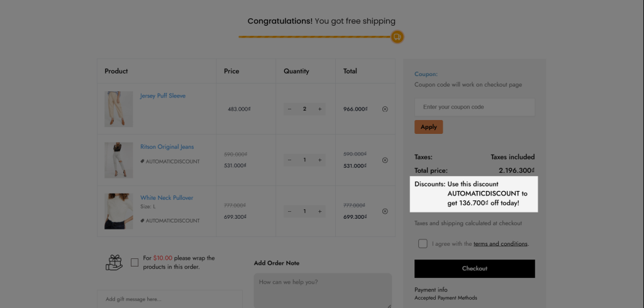Image resolution: width=644 pixels, height=308 pixels.
Task: Click the Add Order Note text area
Action: [323, 291]
